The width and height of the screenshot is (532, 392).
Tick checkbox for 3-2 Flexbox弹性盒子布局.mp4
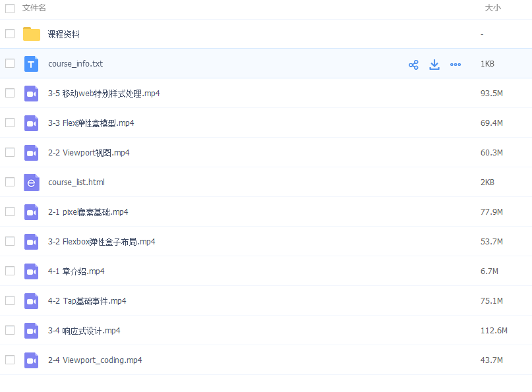click(x=10, y=241)
